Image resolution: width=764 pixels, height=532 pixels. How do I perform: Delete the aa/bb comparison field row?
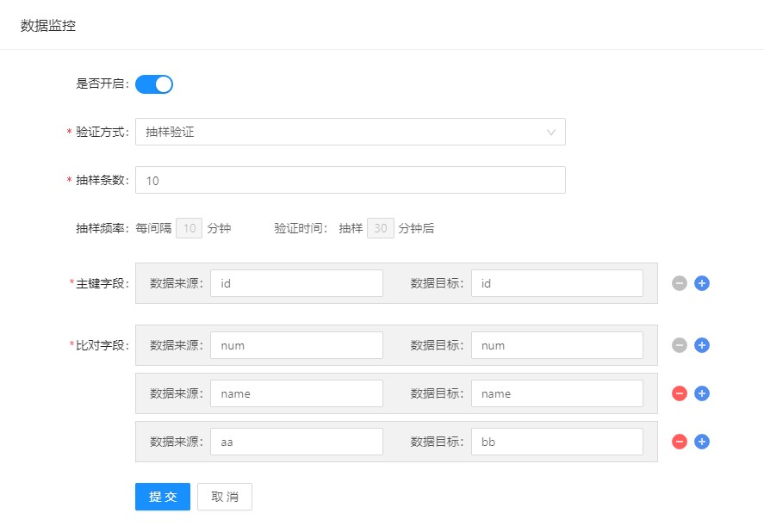(x=680, y=442)
